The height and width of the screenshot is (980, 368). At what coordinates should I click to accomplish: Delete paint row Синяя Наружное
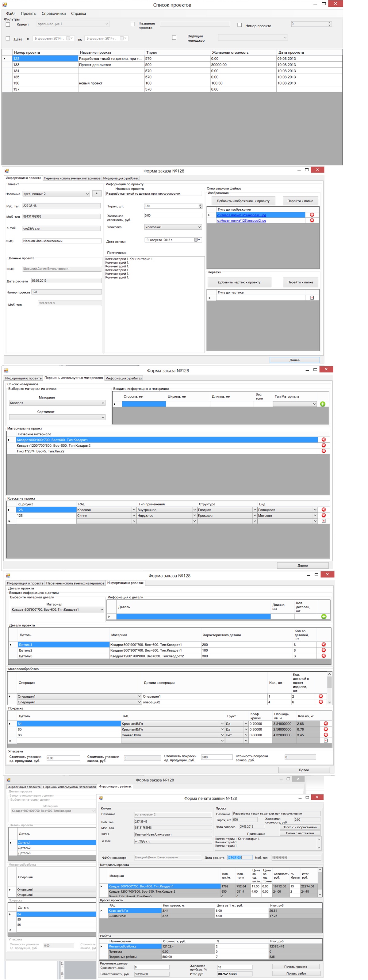point(324,515)
